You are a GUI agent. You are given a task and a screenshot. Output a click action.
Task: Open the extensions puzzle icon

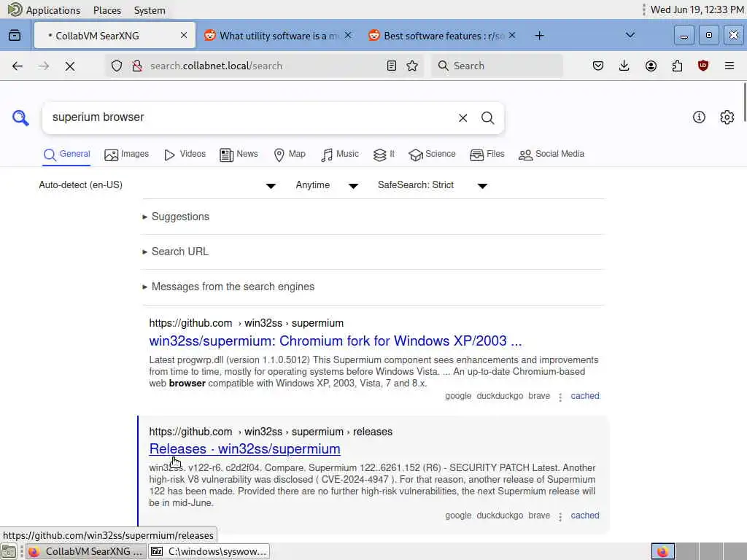click(x=677, y=66)
